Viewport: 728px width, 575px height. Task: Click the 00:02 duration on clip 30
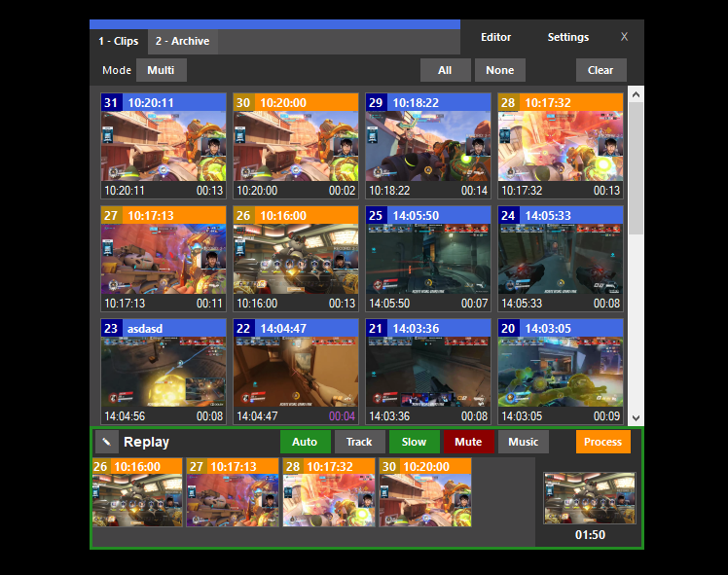(342, 191)
